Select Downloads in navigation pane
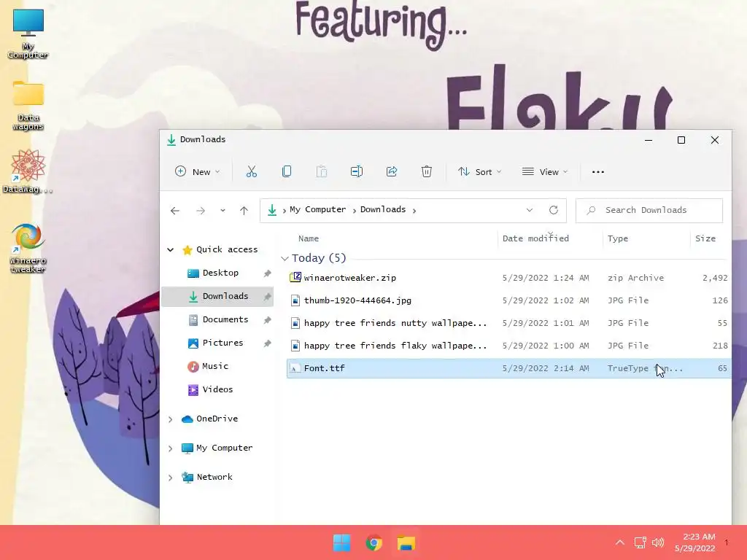Viewport: 747px width, 560px height. [217, 296]
